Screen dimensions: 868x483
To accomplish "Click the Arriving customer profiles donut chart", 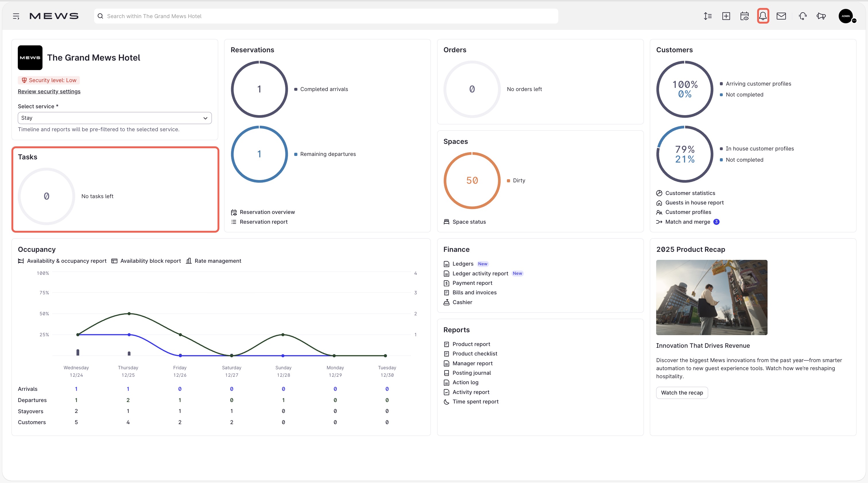I will 685,89.
